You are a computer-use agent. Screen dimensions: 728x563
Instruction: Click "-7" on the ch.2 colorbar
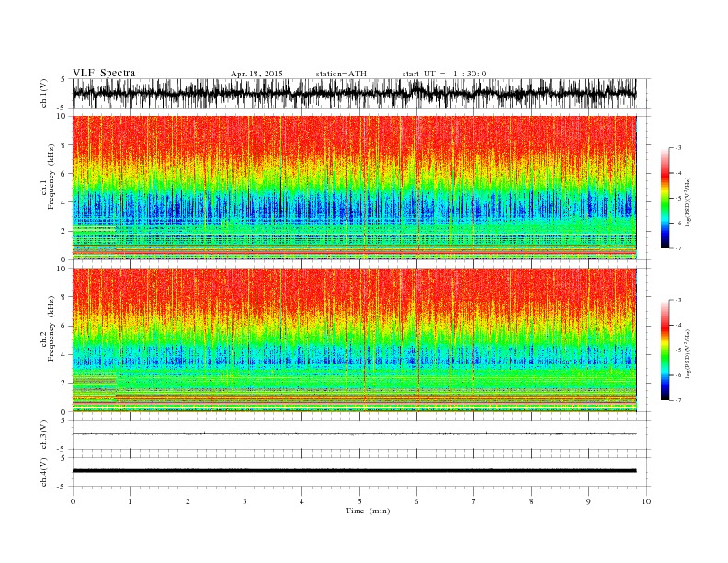coord(678,400)
